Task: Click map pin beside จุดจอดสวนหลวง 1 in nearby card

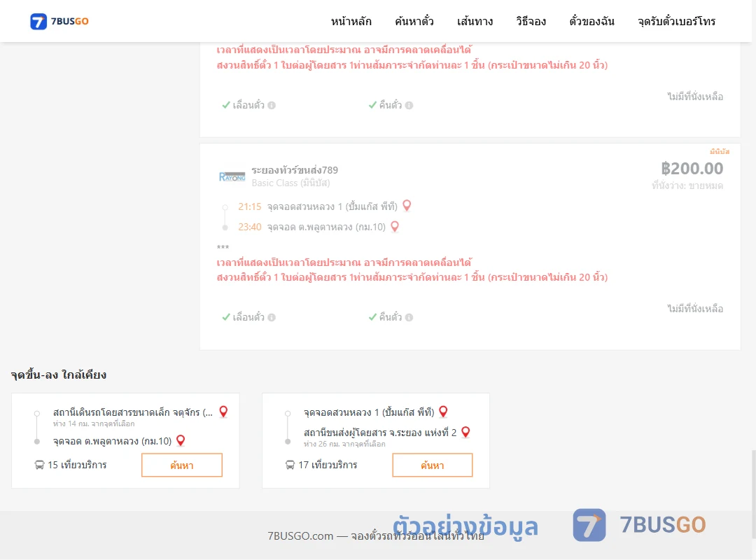Action: click(443, 412)
